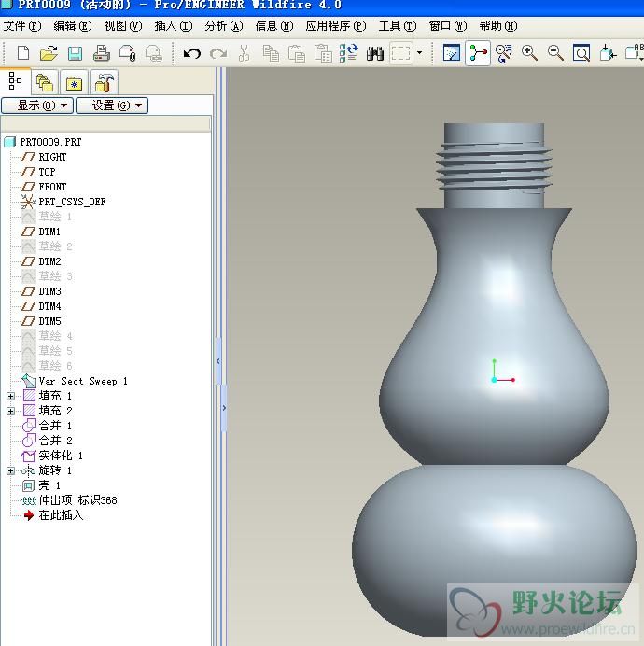Open the 工具(T) menu
644x646 pixels.
click(398, 26)
